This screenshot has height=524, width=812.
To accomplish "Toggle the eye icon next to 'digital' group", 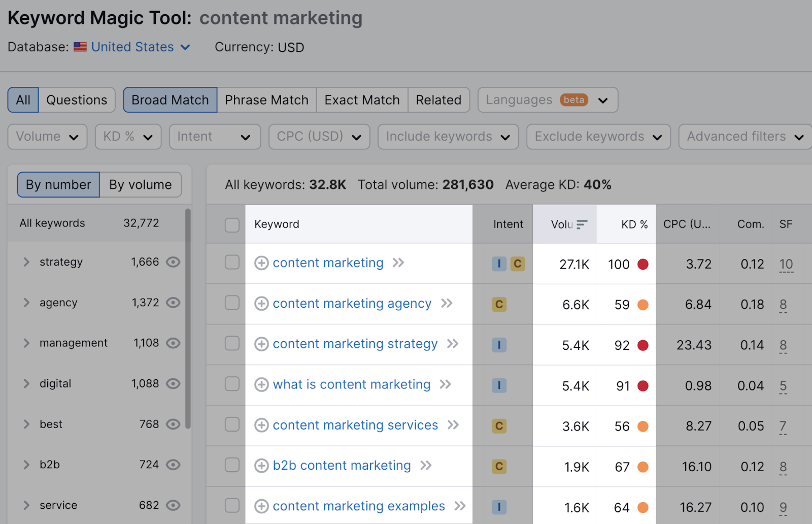I will [173, 384].
